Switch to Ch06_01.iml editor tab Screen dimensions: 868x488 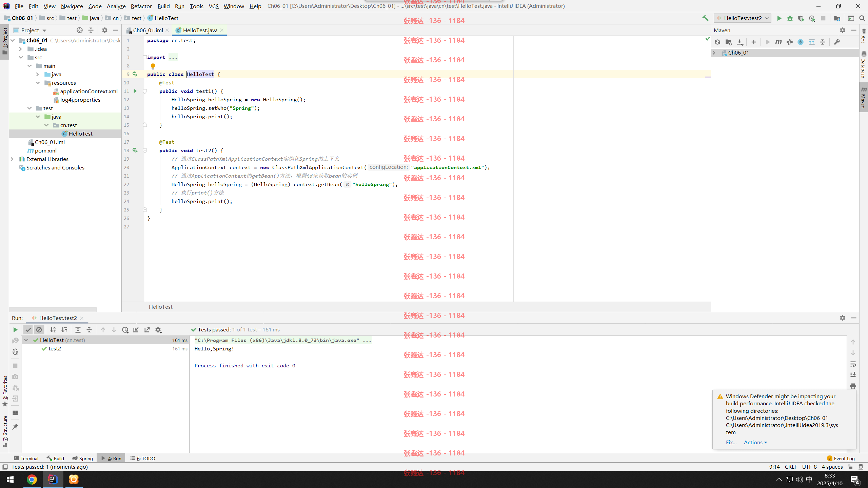click(148, 30)
